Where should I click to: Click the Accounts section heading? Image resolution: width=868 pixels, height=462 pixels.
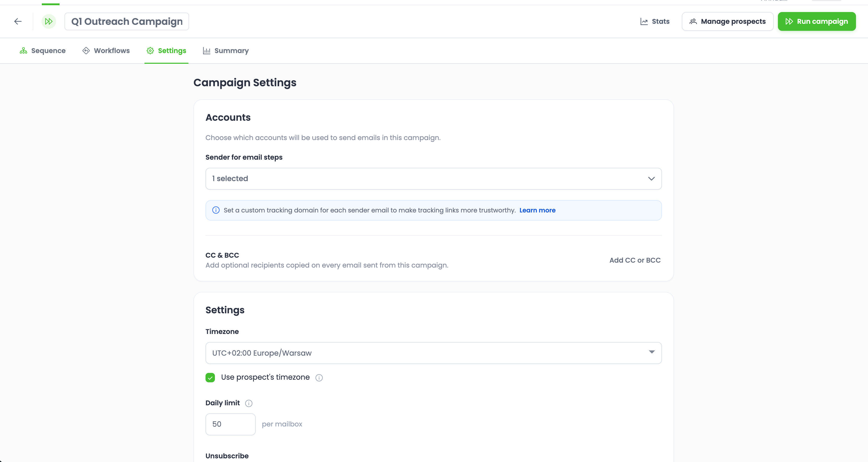pos(228,118)
